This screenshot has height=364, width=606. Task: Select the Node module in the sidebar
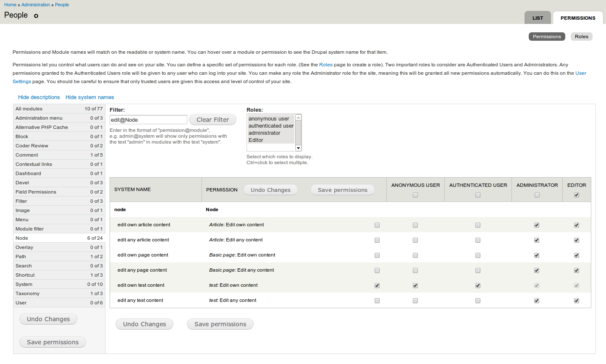click(x=59, y=238)
